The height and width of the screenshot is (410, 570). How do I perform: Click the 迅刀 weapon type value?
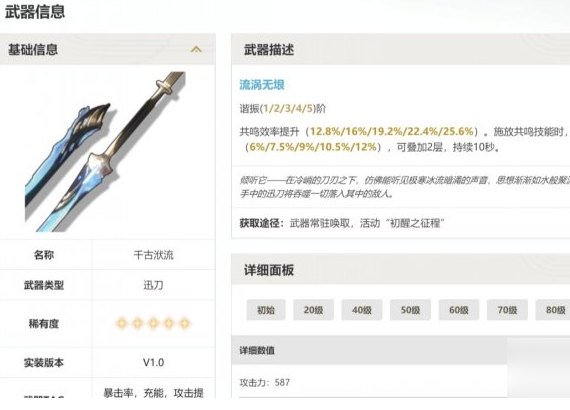pyautogui.click(x=153, y=285)
